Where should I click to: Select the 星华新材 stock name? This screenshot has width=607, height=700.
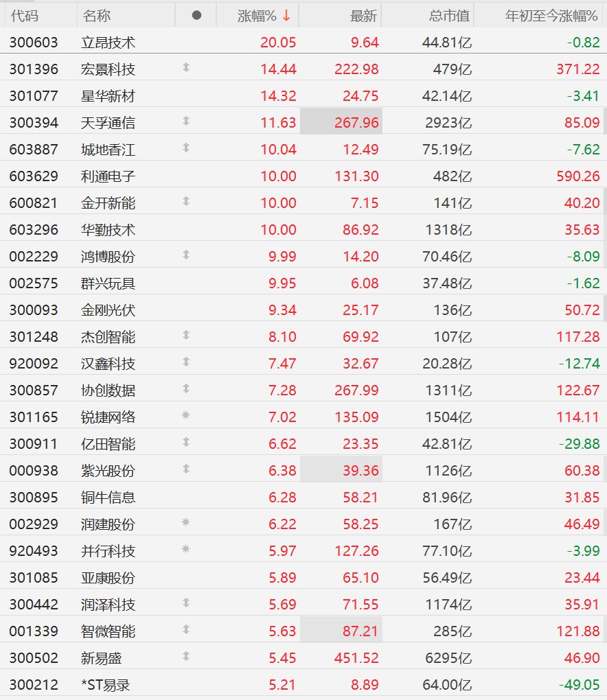108,96
